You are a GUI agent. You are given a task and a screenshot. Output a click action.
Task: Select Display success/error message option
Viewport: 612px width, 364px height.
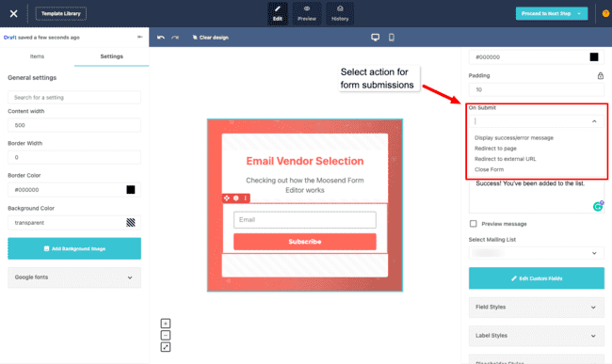tap(514, 138)
